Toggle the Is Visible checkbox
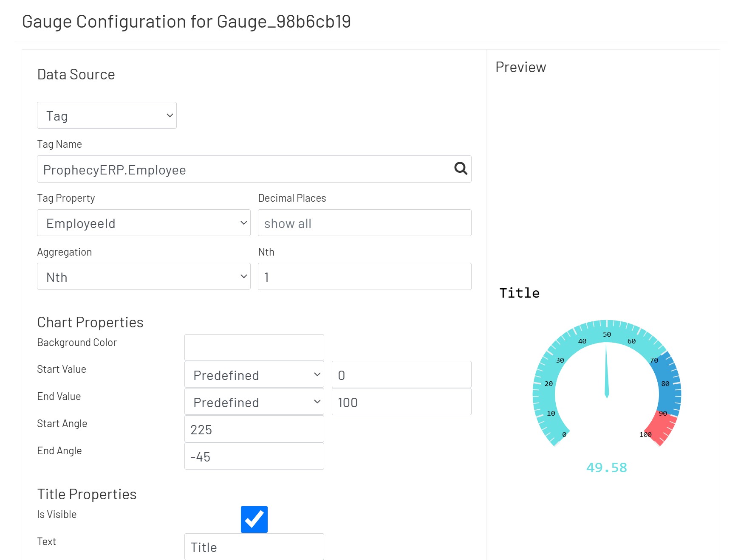Viewport: 738px width, 560px height. 254,519
